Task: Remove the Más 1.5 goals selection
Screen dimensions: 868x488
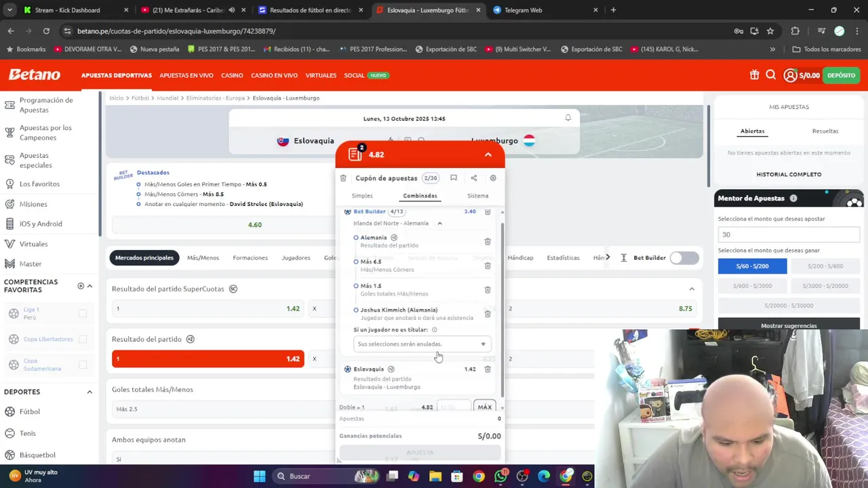Action: [x=488, y=290]
